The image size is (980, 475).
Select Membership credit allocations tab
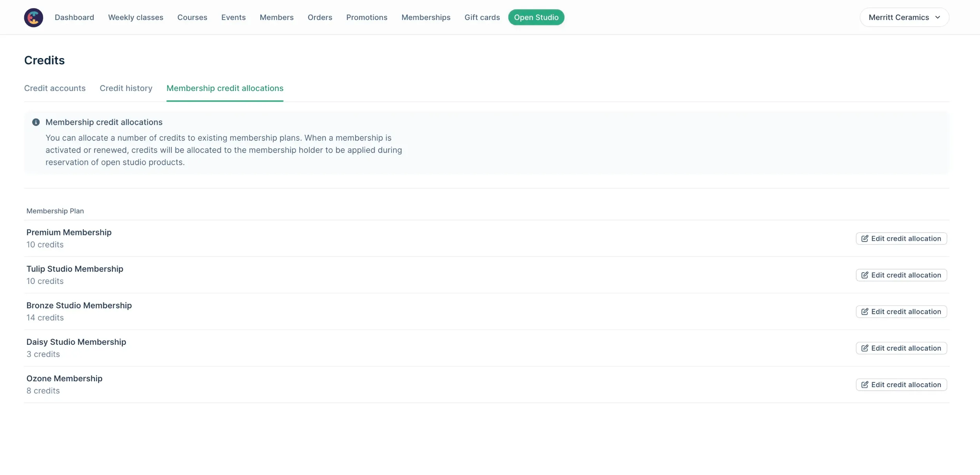[225, 88]
